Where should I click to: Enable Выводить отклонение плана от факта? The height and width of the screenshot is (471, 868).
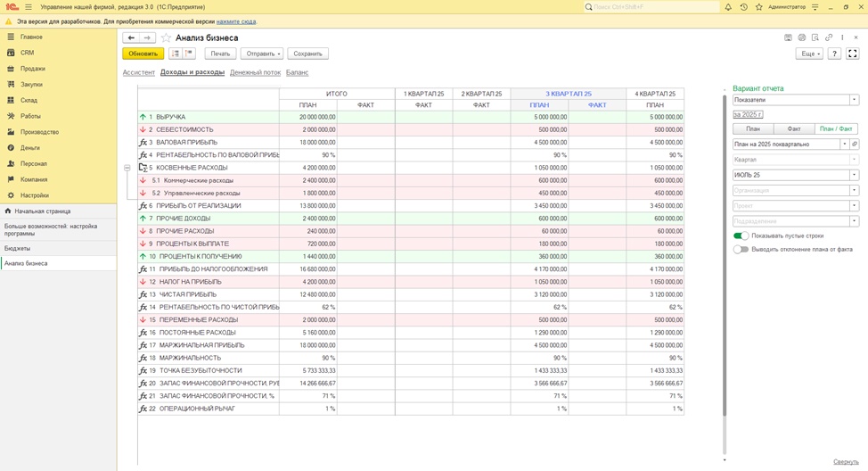pyautogui.click(x=741, y=250)
